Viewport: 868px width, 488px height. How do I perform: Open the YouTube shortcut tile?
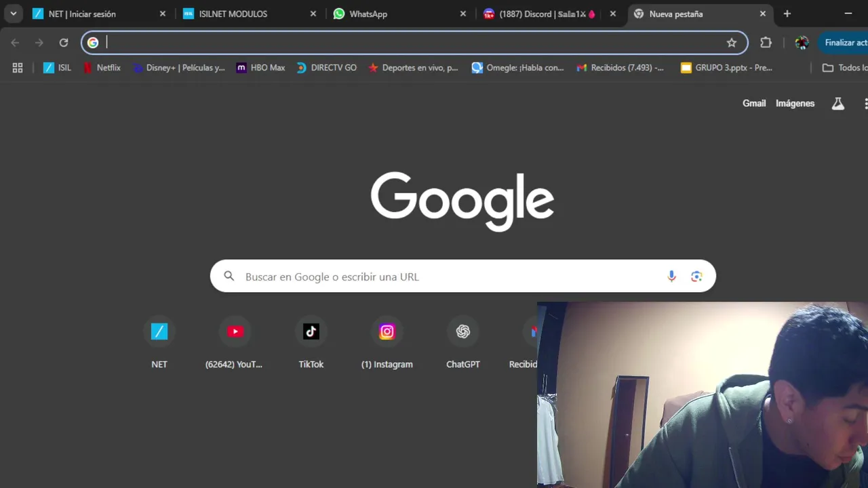click(235, 342)
